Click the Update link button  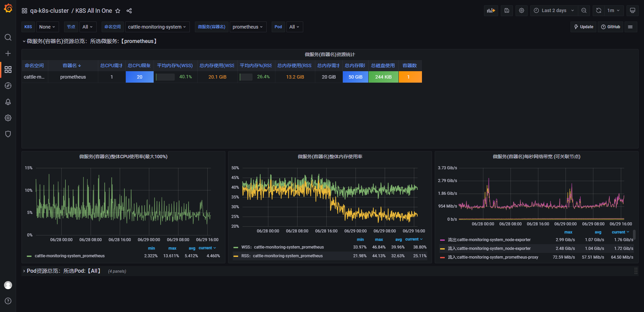click(584, 27)
